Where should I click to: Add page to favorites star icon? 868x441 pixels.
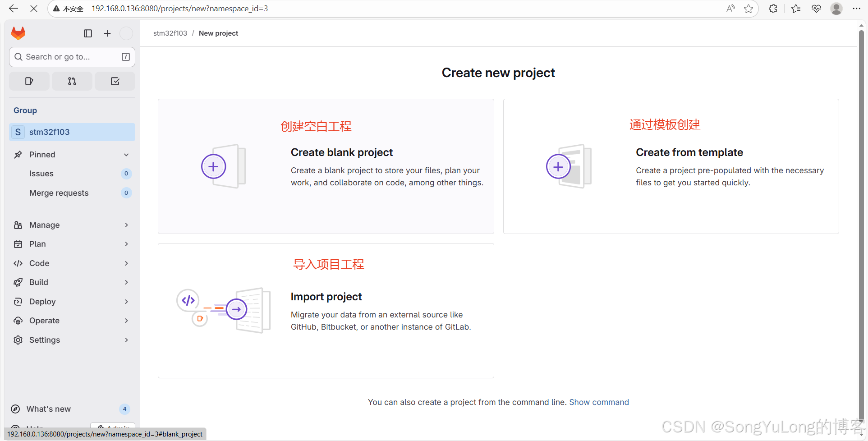pyautogui.click(x=749, y=9)
